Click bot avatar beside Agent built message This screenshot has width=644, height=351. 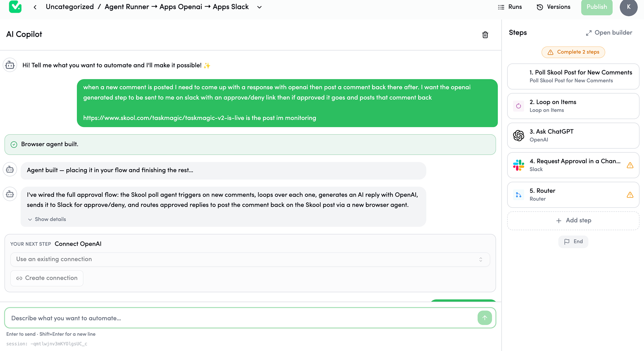(10, 169)
